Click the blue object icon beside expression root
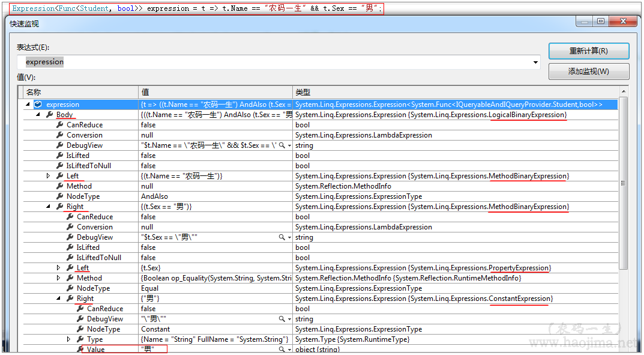 [x=38, y=105]
